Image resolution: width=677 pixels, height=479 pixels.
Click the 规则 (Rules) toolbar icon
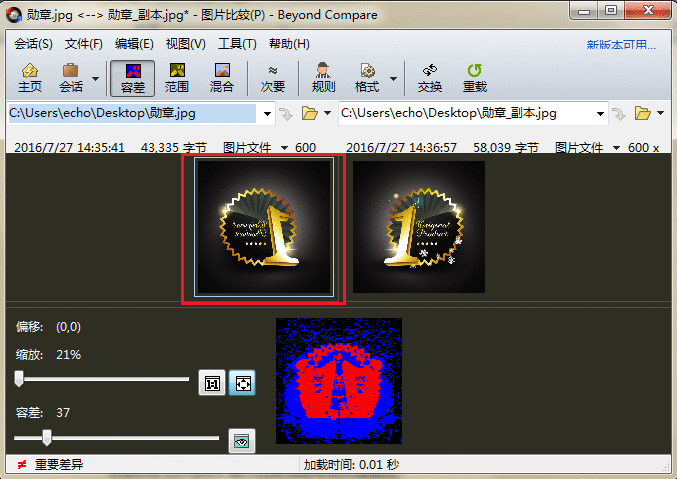point(323,77)
